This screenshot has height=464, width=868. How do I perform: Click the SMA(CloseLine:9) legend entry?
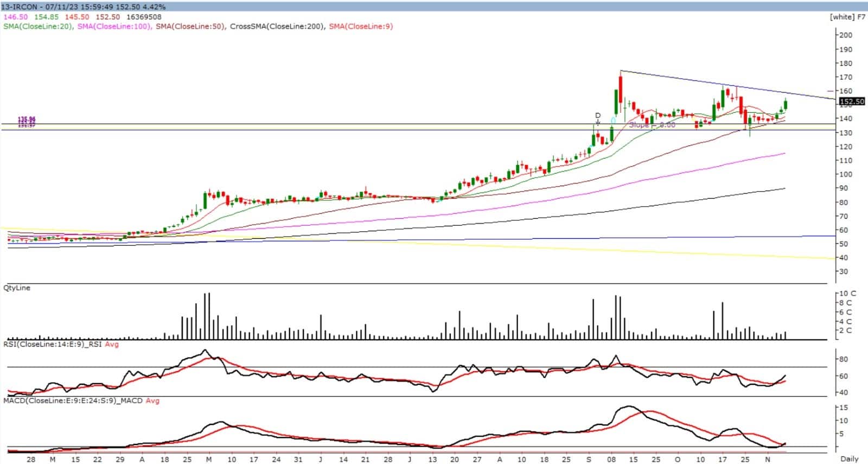pos(360,26)
